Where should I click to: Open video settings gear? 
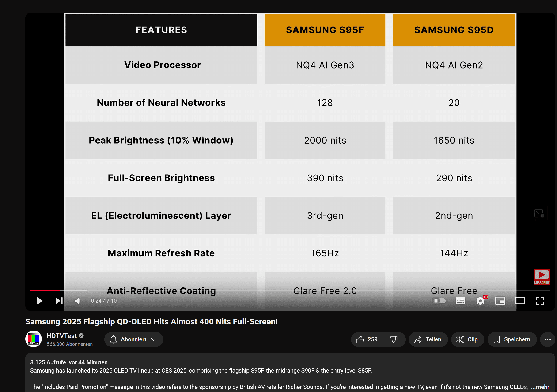(480, 301)
